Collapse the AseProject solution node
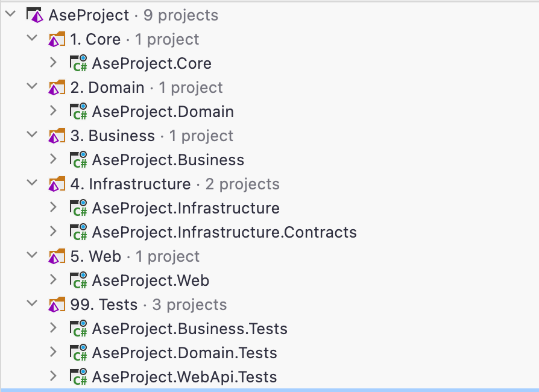 click(x=11, y=14)
